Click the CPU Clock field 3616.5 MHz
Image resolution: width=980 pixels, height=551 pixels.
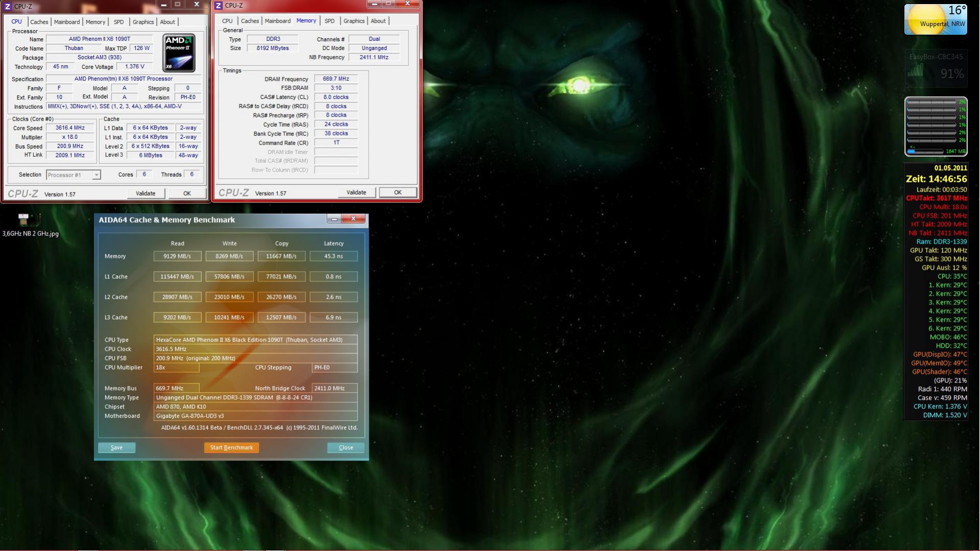click(x=255, y=349)
